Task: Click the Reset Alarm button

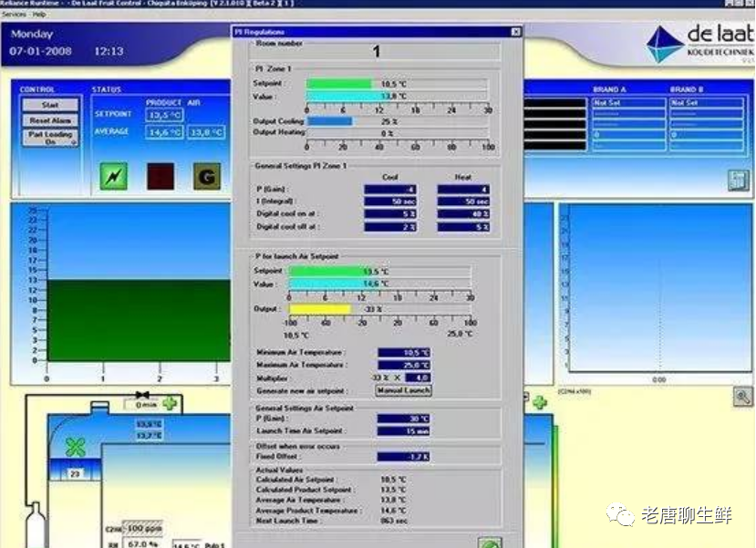Action: pyautogui.click(x=50, y=120)
